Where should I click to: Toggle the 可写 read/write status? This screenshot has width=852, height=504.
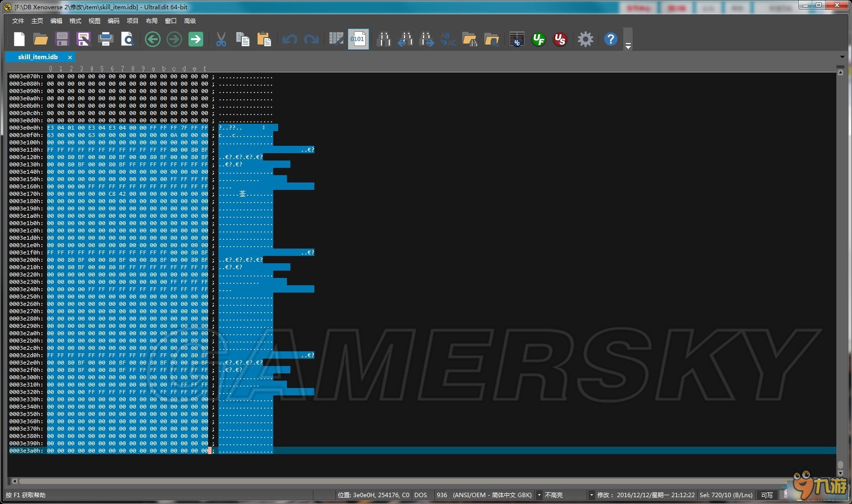[767, 495]
